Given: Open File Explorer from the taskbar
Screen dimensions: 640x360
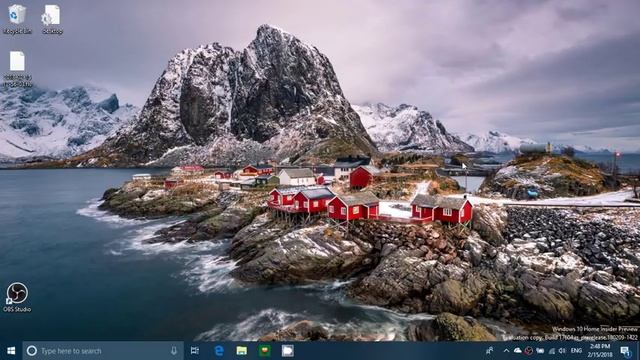Looking at the screenshot, I should tap(242, 351).
